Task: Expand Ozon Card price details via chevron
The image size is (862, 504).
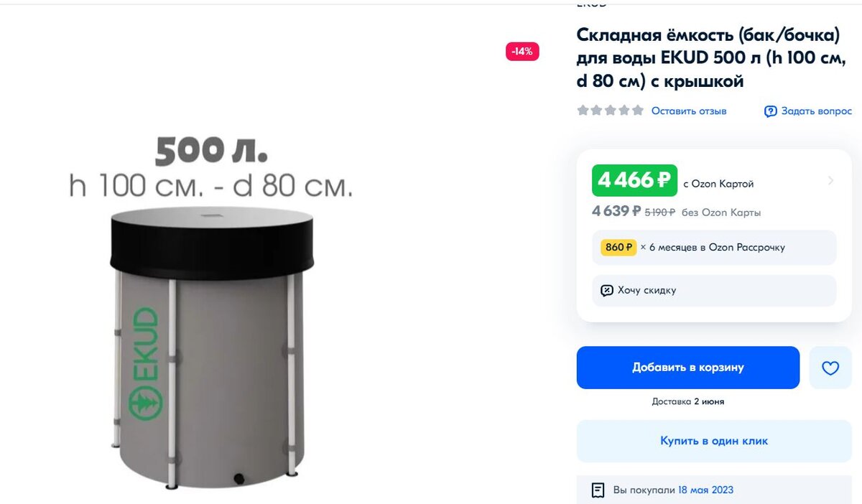Action: 832,180
